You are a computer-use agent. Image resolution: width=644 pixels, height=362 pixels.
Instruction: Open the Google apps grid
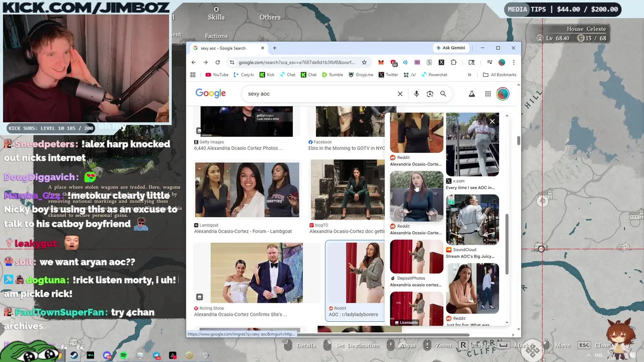(488, 94)
